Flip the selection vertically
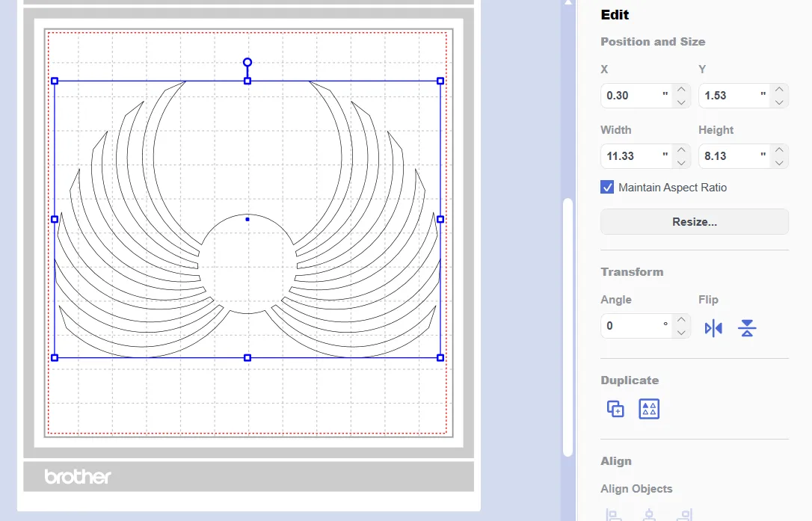The image size is (812, 521). 747,328
